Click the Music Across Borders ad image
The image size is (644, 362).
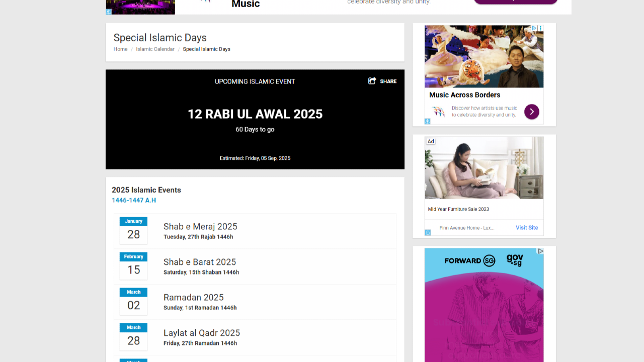tap(484, 56)
